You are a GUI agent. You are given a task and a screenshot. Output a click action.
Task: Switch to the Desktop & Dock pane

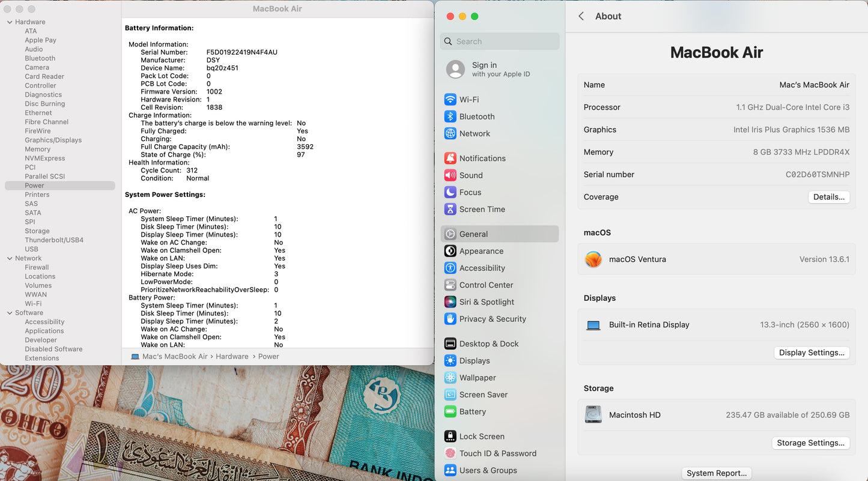[x=488, y=343]
